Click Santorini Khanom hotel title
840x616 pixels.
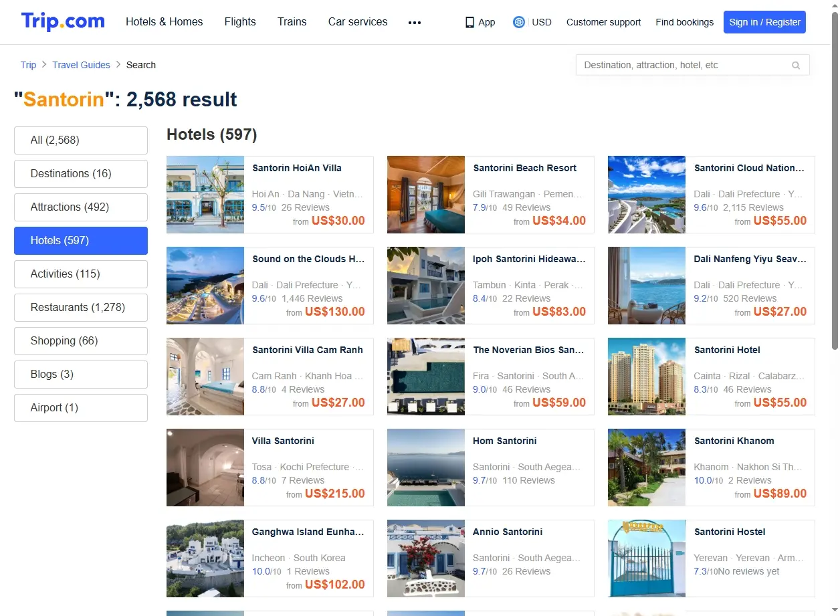coord(734,441)
